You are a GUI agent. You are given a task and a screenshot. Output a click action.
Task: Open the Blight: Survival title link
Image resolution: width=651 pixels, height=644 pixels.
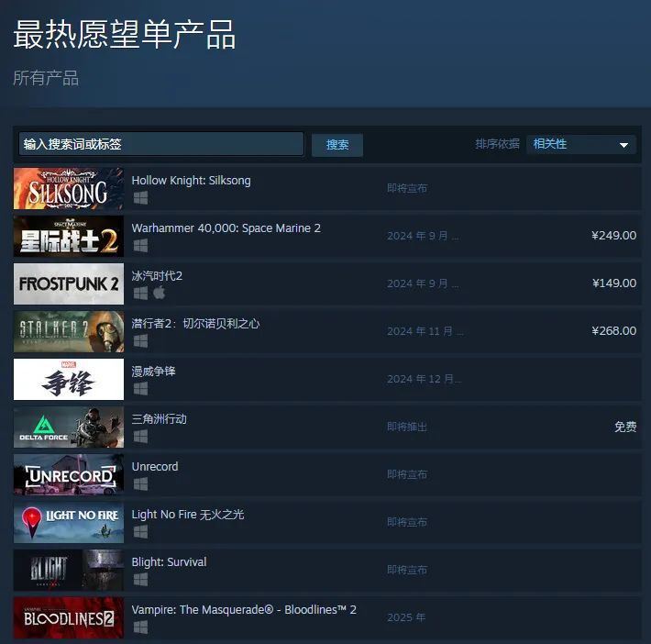[169, 562]
